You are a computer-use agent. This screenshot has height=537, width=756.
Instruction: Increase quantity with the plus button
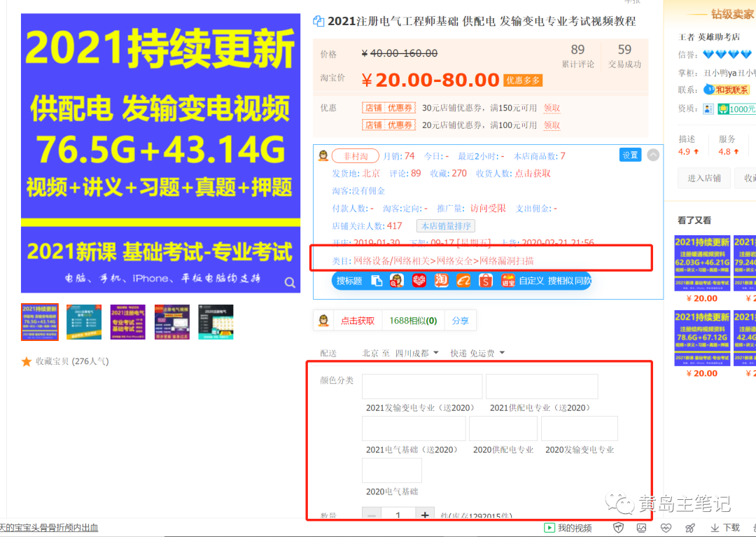coord(424,516)
